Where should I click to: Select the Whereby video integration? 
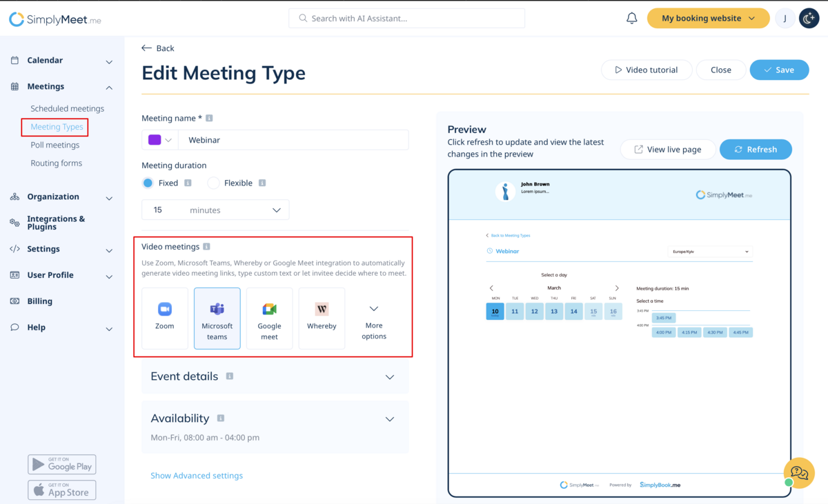(x=322, y=318)
